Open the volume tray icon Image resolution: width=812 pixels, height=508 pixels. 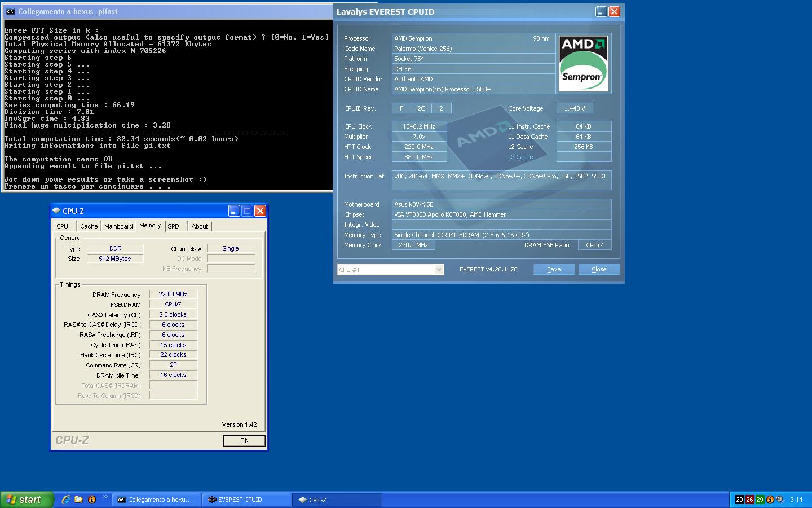point(780,500)
